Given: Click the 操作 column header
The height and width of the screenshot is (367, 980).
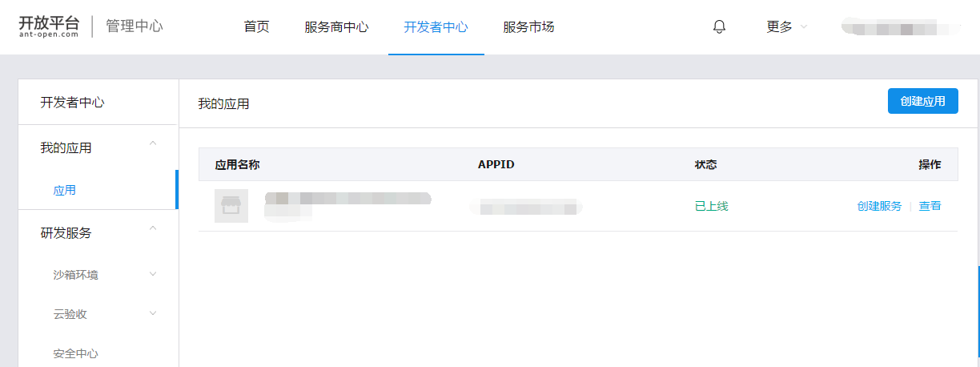Looking at the screenshot, I should (x=930, y=164).
